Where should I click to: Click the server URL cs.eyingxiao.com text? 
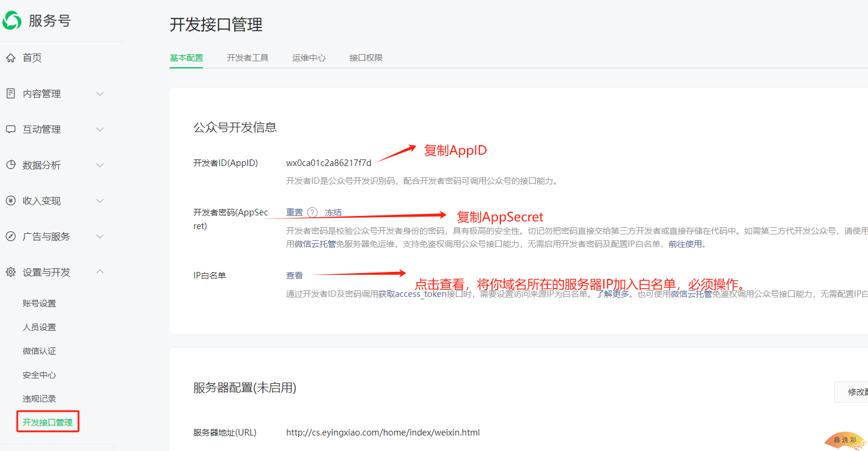coord(383,433)
